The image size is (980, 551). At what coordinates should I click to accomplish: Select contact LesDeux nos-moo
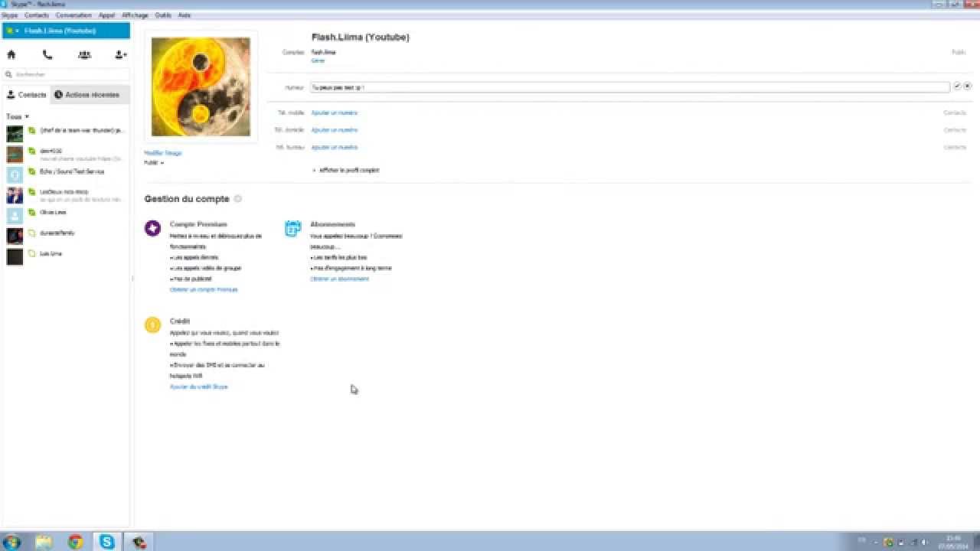66,195
